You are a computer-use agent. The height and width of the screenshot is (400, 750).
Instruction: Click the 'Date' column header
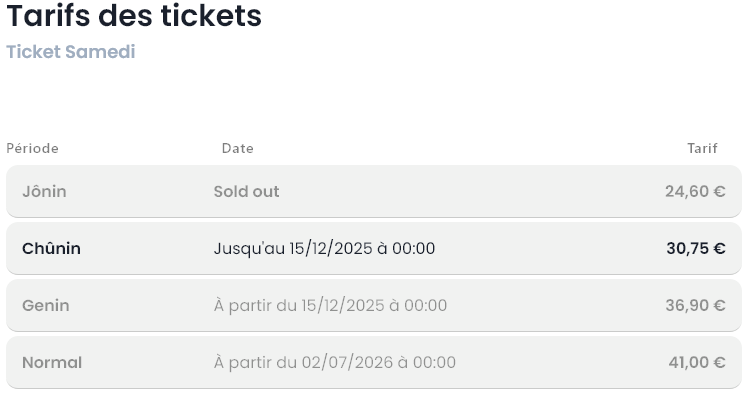(237, 148)
